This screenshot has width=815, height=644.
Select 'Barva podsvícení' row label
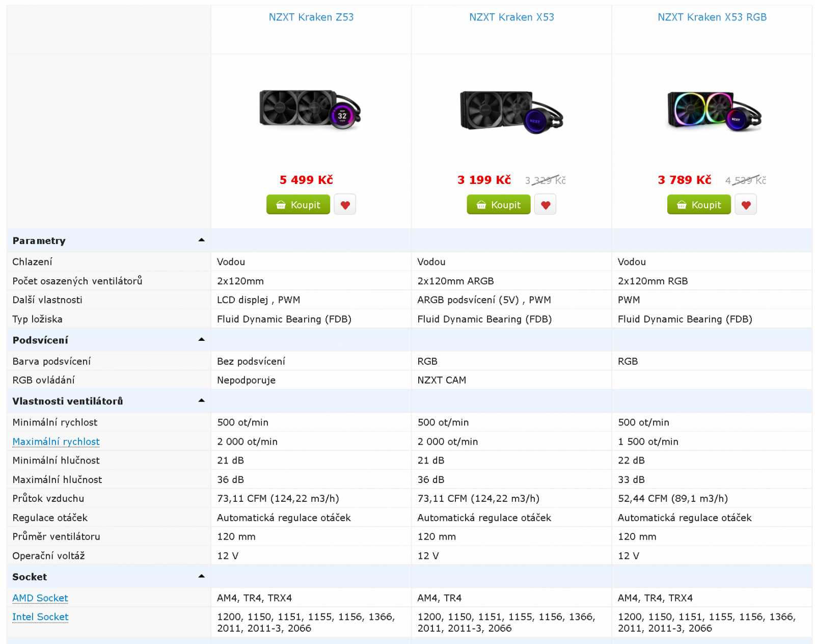tap(52, 361)
